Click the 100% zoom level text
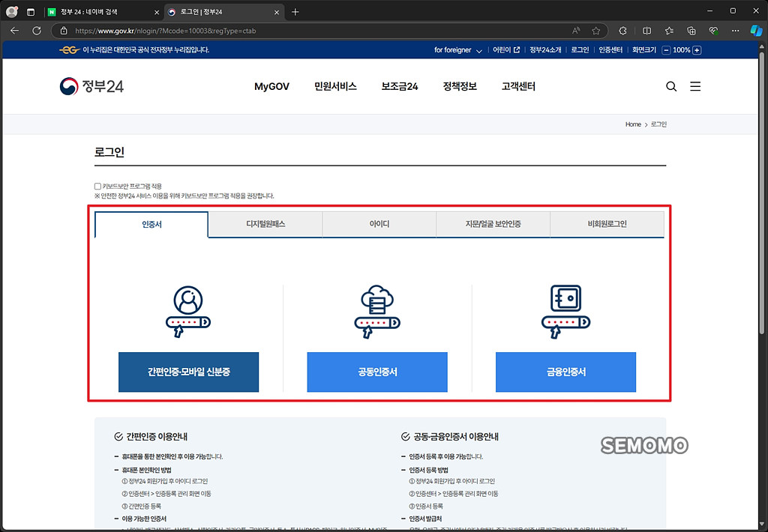 click(x=681, y=50)
